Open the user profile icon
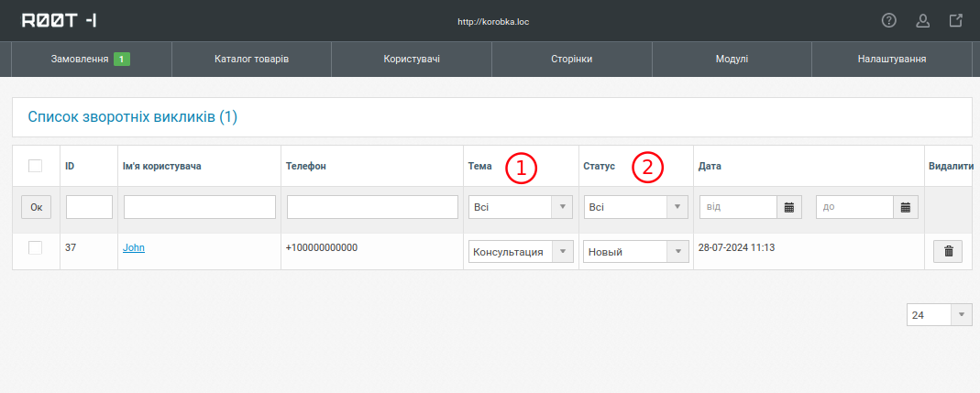 [x=922, y=21]
